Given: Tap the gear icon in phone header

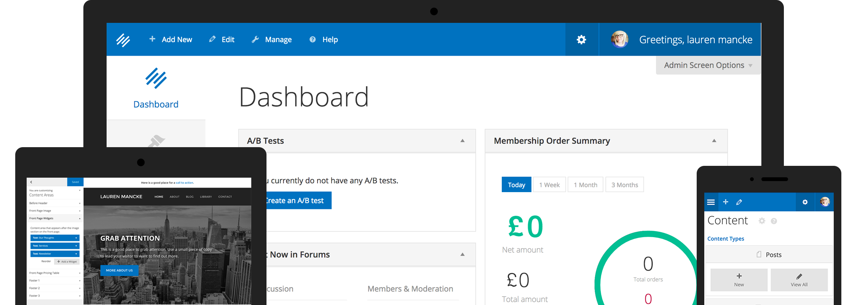Looking at the screenshot, I should click(x=805, y=202).
